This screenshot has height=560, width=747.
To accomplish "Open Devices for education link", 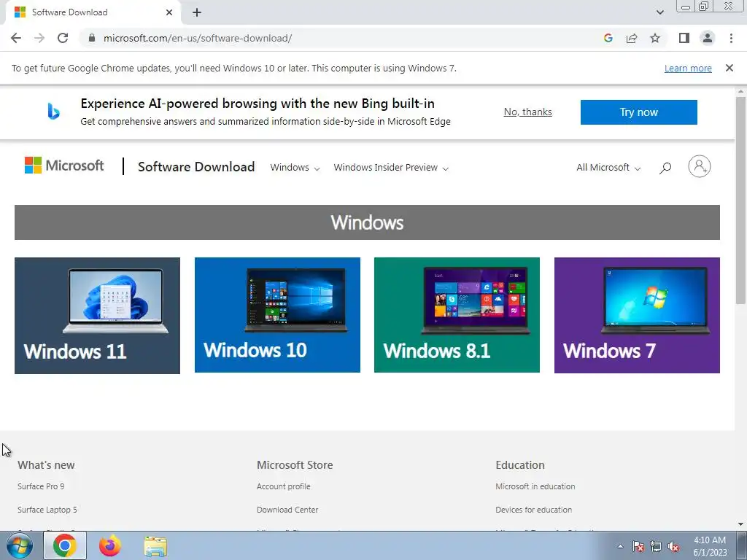I will click(533, 510).
